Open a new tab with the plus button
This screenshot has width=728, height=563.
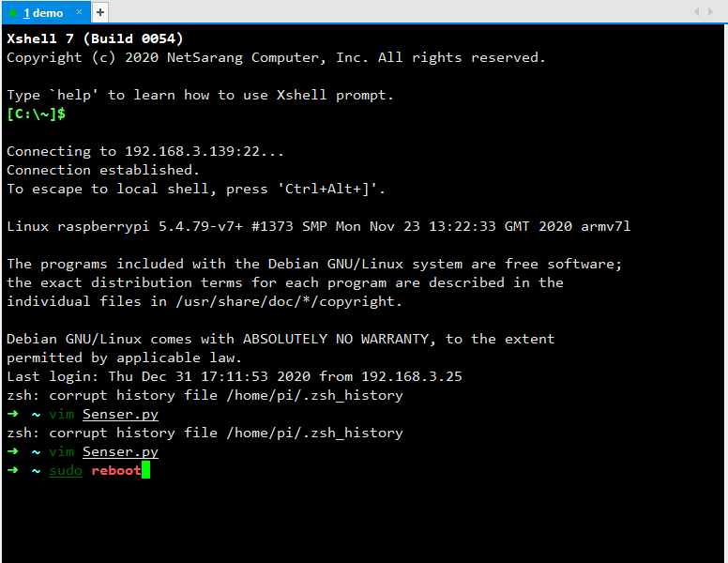tap(100, 12)
